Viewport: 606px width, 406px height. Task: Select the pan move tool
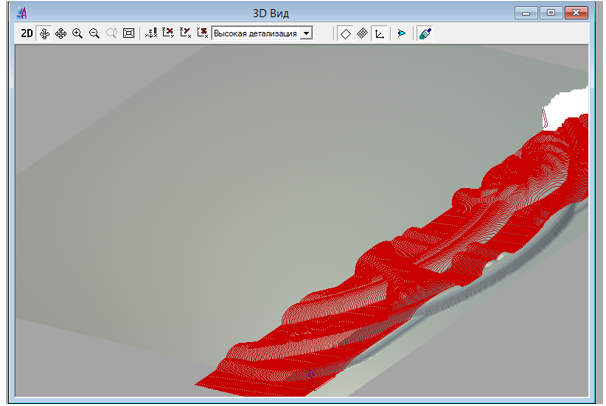point(60,33)
